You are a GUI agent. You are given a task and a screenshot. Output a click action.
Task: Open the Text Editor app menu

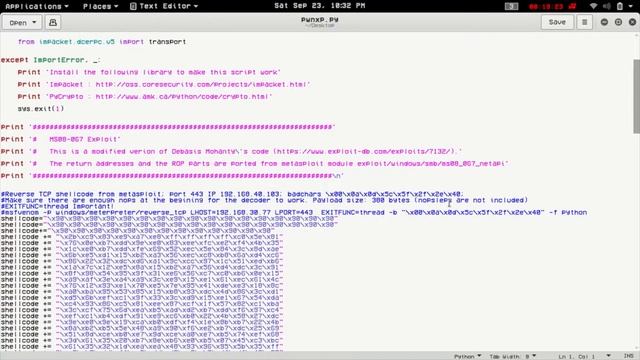pyautogui.click(x=164, y=6)
